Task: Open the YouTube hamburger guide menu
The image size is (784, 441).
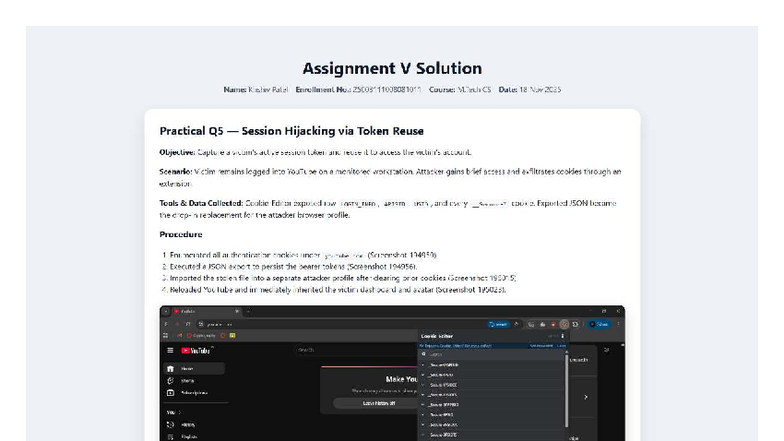Action: pyautogui.click(x=170, y=350)
